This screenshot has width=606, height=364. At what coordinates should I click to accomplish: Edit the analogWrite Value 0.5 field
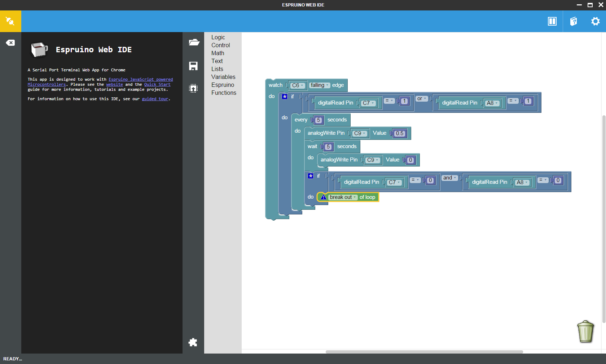[400, 133]
